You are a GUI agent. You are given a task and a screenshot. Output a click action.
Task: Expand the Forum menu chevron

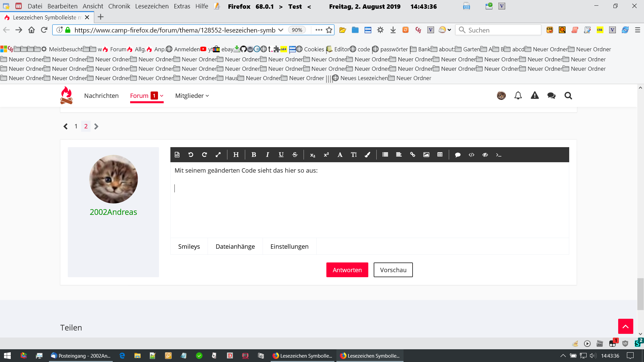(x=162, y=96)
